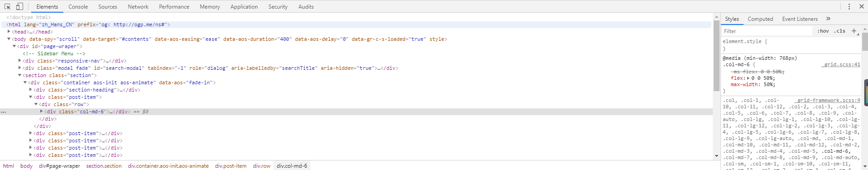Viewport: 868px width, 170px height.
Task: Open the Event Listeners sidebar tab
Action: click(800, 19)
